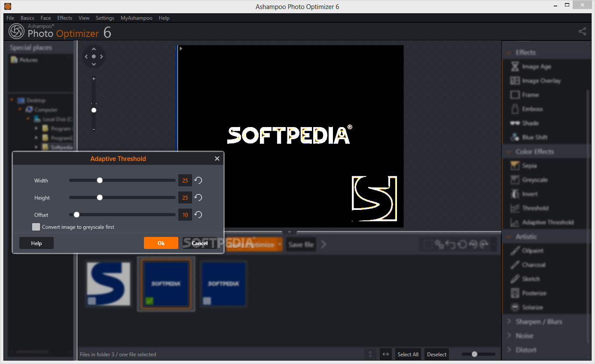
Task: Click the undo arrow toolbar icon
Action: [450, 244]
